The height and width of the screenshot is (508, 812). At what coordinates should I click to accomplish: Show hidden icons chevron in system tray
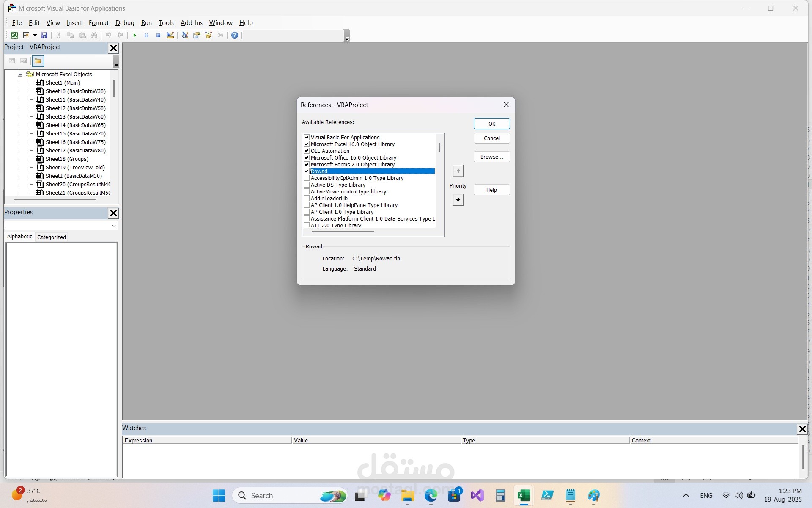[686, 495]
